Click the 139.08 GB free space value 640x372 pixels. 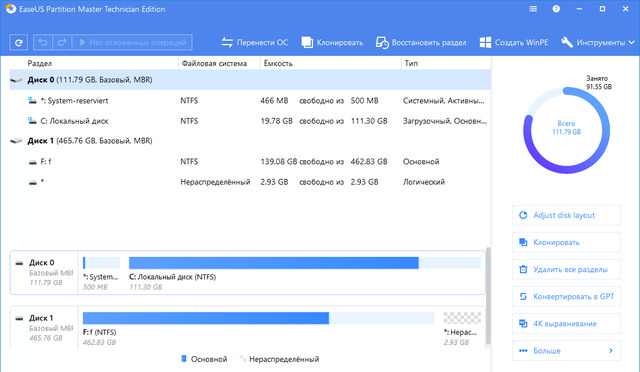[x=279, y=162]
